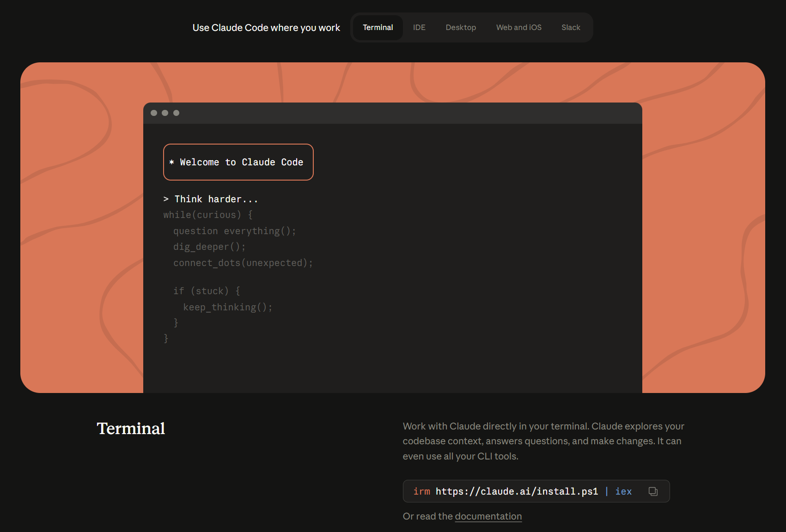Open the documentation link
The width and height of the screenshot is (786, 532).
[x=488, y=516]
